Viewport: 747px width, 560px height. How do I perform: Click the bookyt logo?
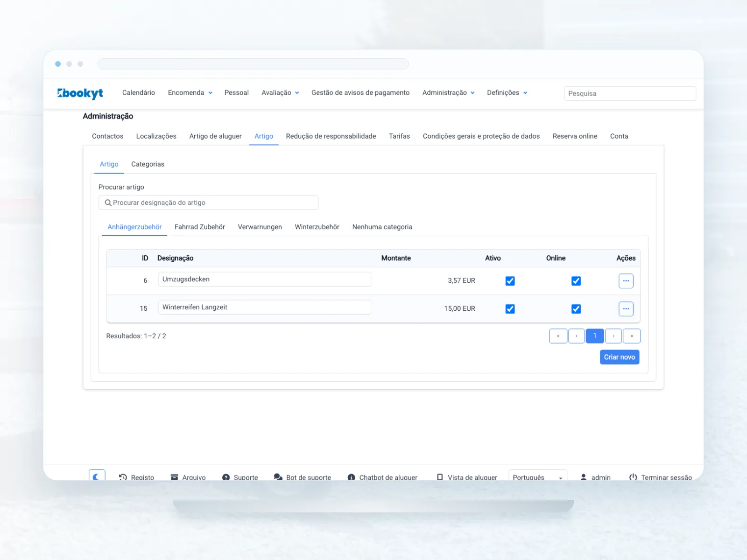(80, 93)
